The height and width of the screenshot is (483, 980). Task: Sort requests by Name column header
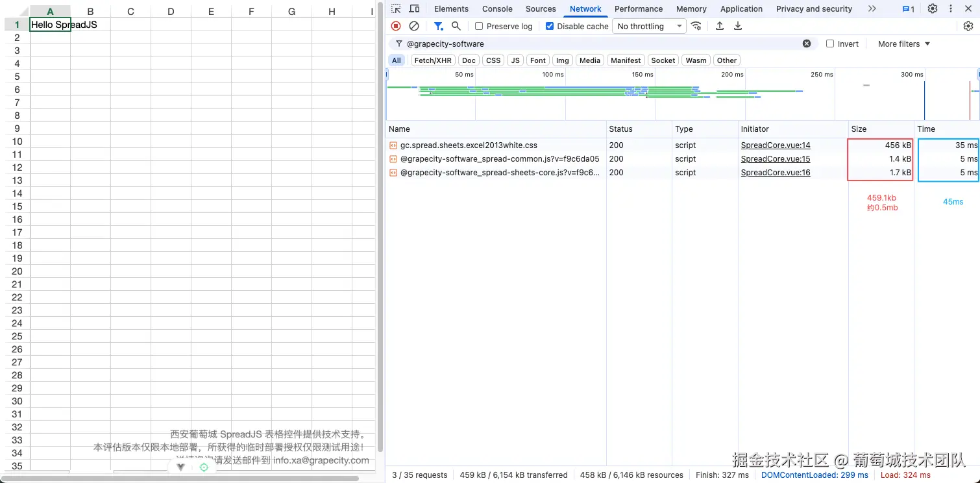click(496, 129)
